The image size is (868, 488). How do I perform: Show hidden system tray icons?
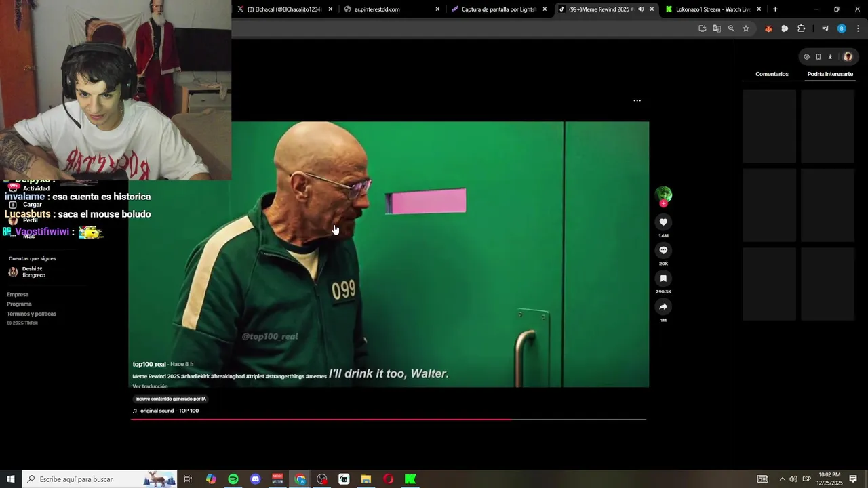[782, 479]
